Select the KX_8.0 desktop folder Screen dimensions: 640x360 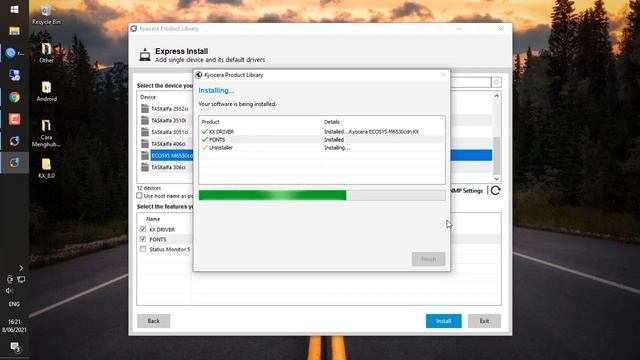click(46, 168)
